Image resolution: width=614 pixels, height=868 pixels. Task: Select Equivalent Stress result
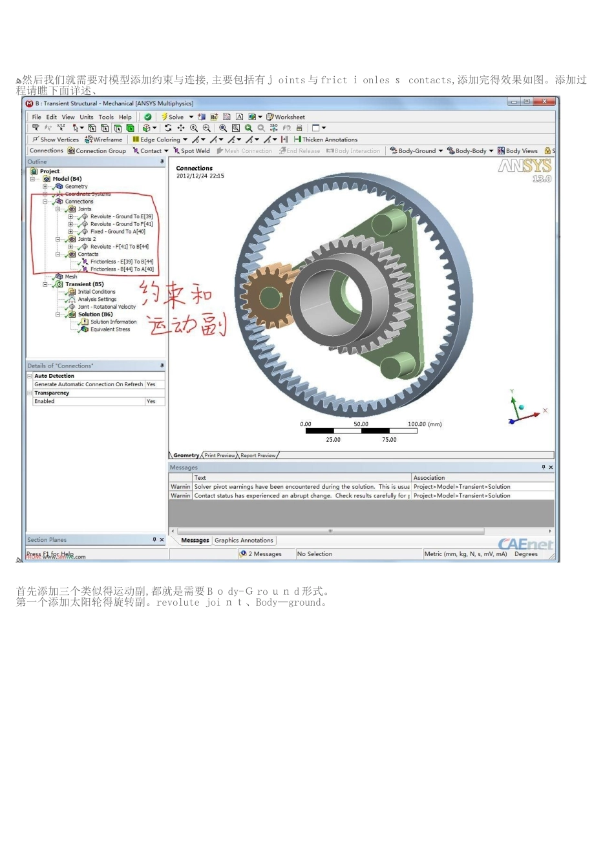click(x=110, y=329)
